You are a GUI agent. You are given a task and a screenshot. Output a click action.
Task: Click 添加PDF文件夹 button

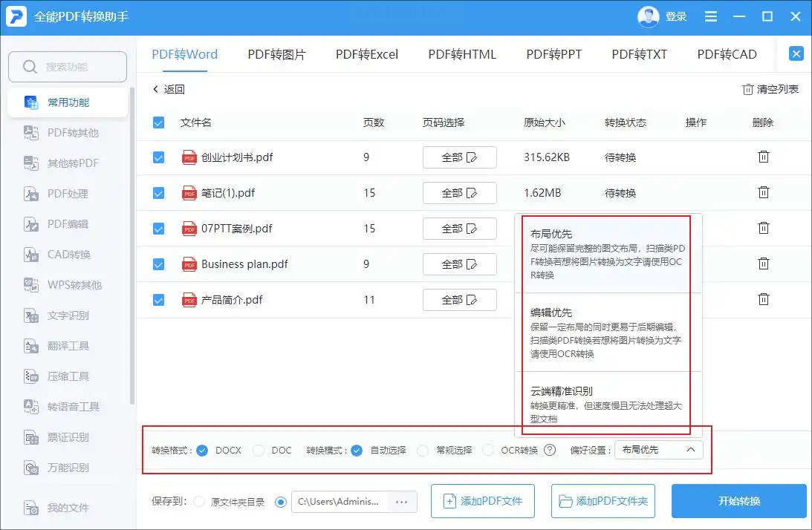coord(602,501)
